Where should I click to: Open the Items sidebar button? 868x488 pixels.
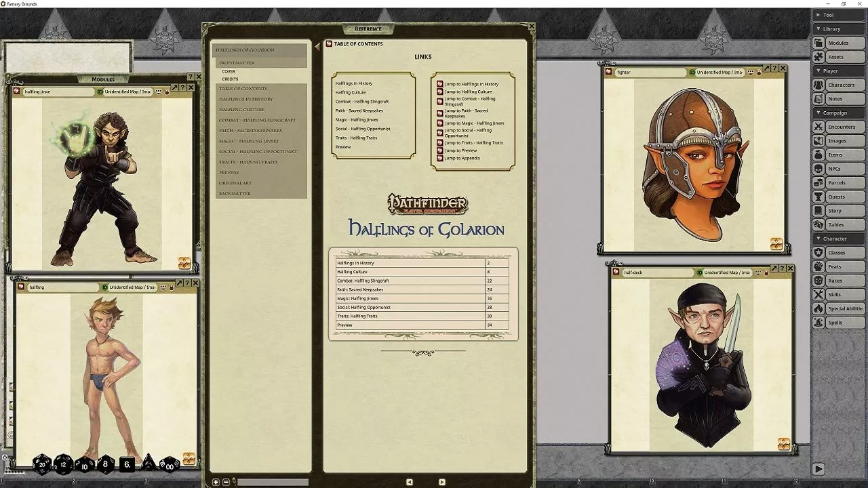(x=837, y=155)
